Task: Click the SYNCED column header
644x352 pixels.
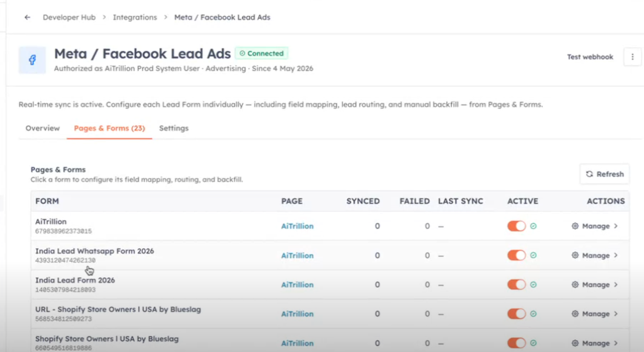Action: [363, 201]
